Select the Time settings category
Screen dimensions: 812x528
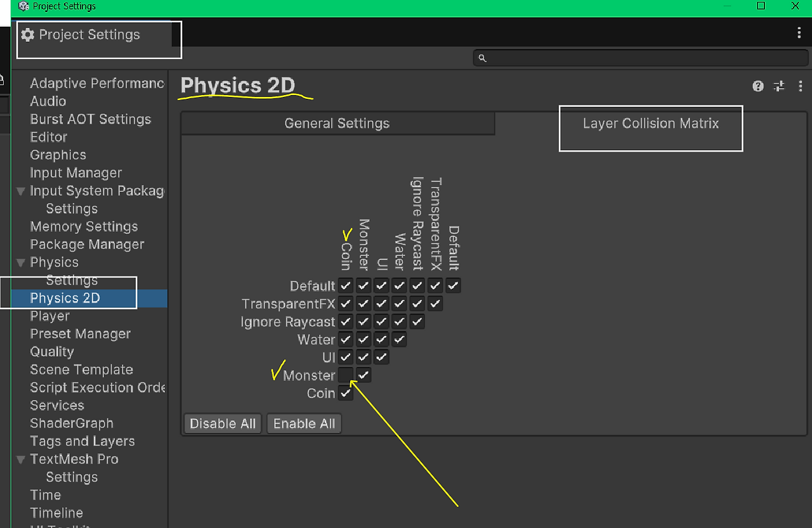[x=46, y=494]
